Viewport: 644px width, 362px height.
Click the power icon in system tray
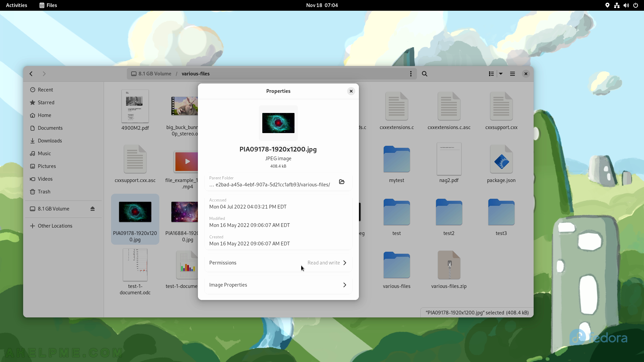pyautogui.click(x=636, y=5)
